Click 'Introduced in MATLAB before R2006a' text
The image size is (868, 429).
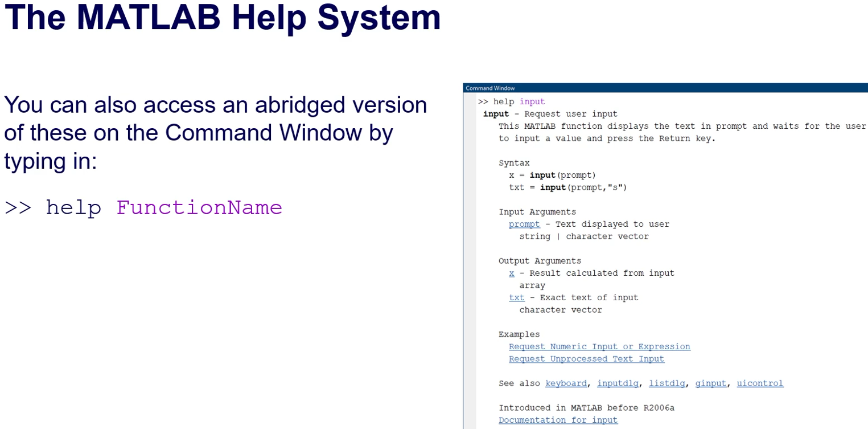[586, 408]
